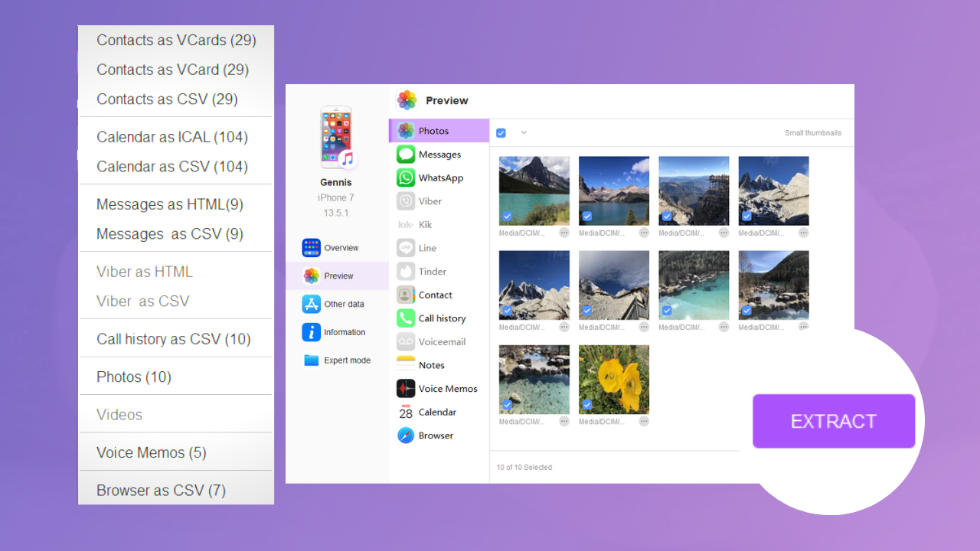Open the Call history category
The width and height of the screenshot is (980, 551).
coord(441,318)
